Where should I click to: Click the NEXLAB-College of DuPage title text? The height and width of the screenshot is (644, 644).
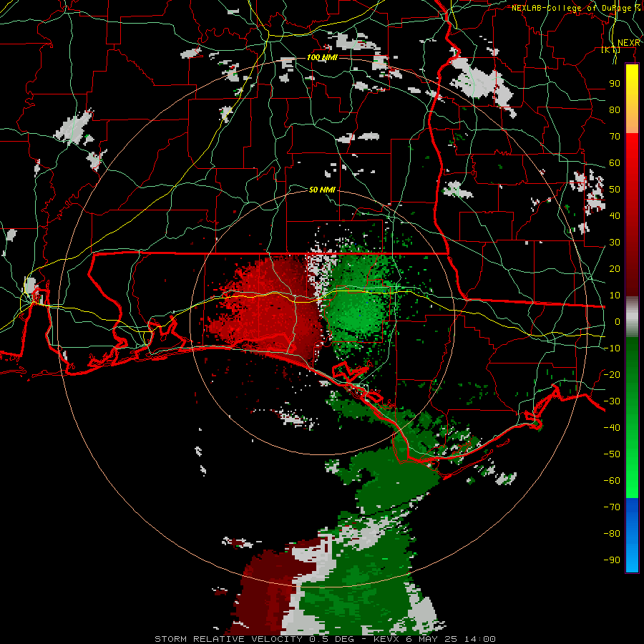[x=576, y=8]
